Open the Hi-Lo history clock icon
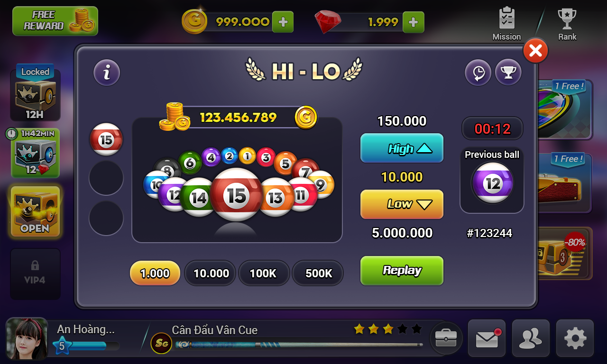607x364 pixels. [478, 73]
